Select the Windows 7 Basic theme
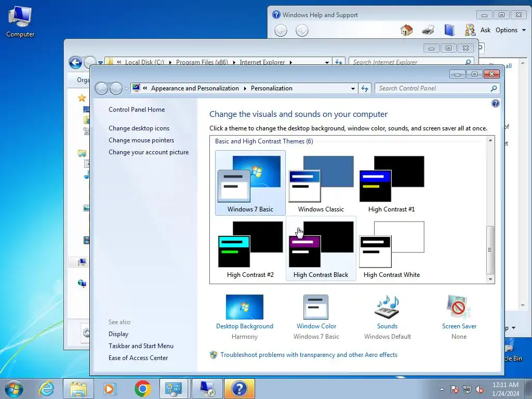Viewport: 532px width, 399px height. click(250, 183)
